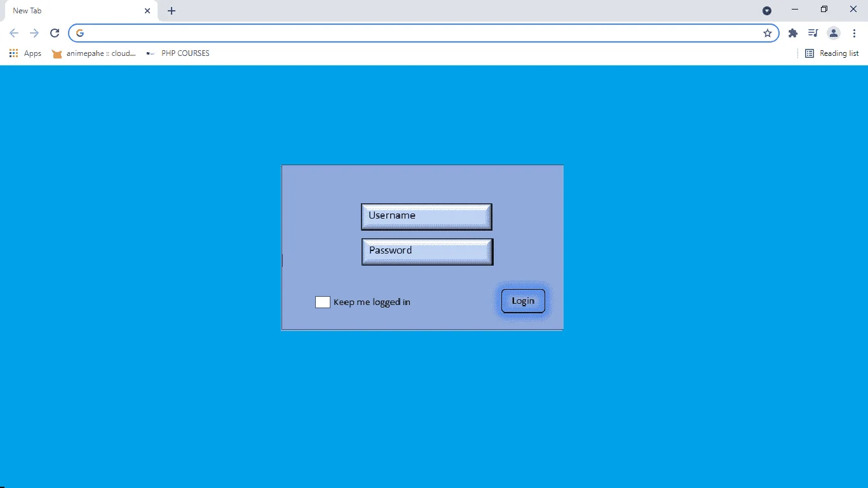Open the Extensions puzzle icon
Screen dimensions: 868x488
793,33
